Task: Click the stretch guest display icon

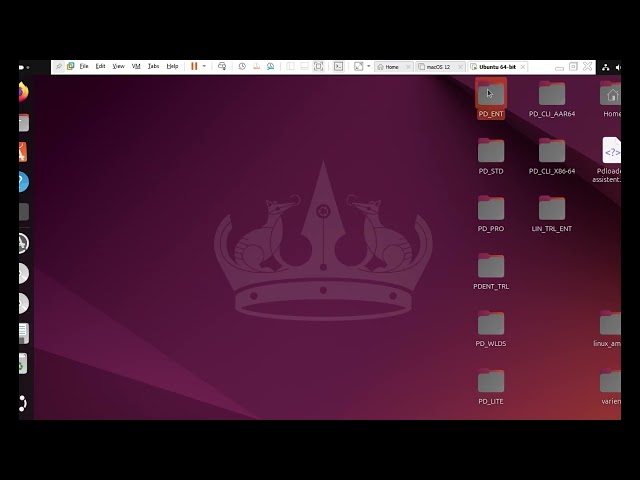Action: coord(358,67)
